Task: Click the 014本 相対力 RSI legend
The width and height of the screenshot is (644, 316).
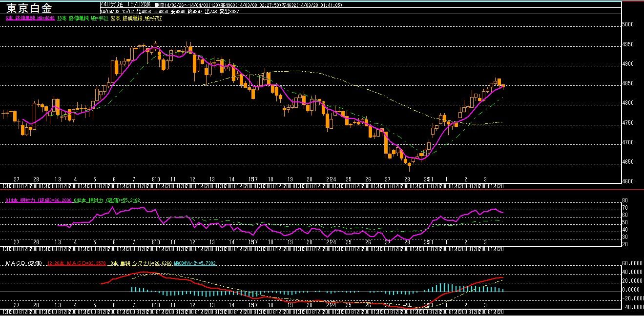Action: (39, 200)
